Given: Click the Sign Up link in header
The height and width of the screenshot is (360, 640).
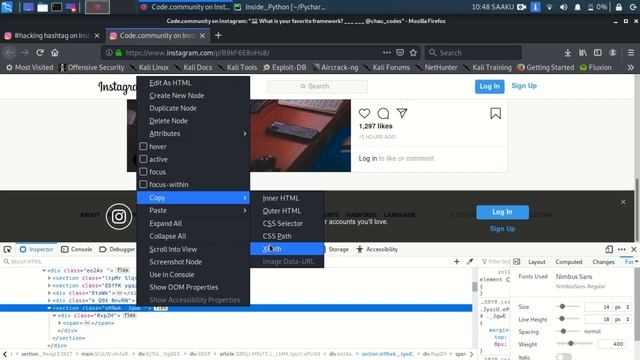Looking at the screenshot, I should [x=524, y=86].
